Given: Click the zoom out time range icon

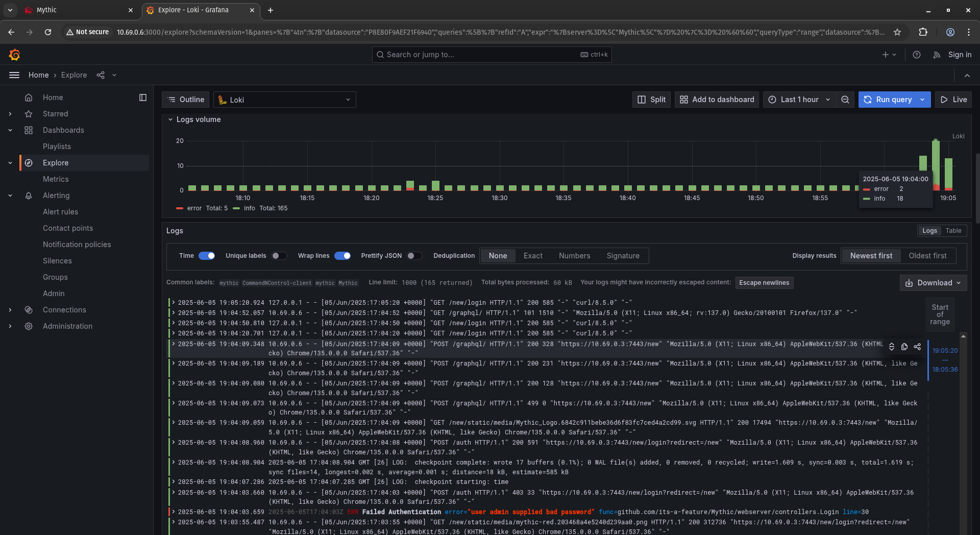Looking at the screenshot, I should click(x=845, y=100).
